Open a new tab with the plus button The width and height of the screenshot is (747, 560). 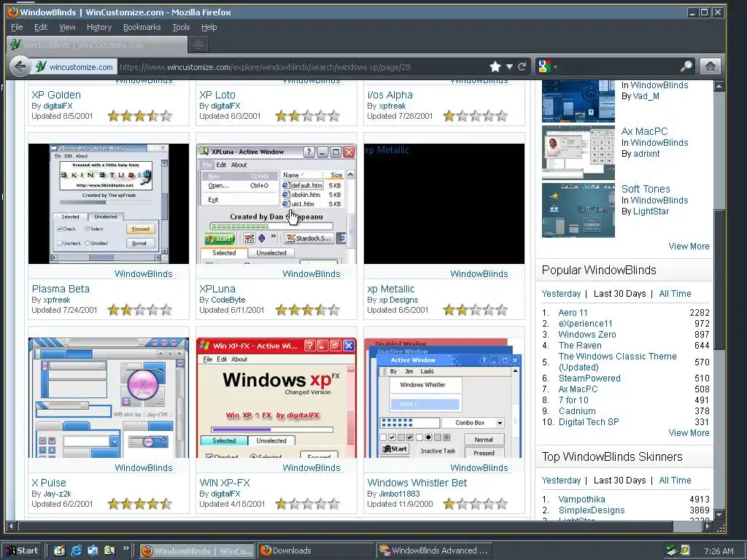click(198, 44)
